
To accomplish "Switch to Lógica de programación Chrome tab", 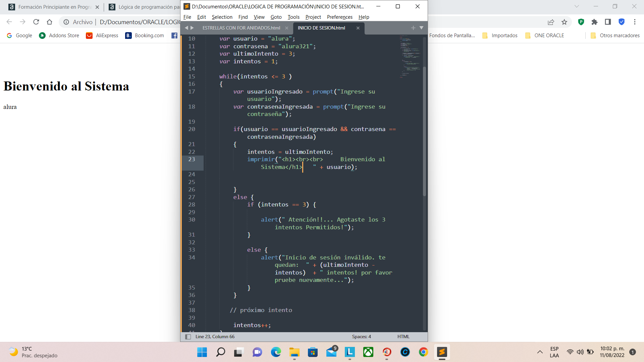I will tap(144, 7).
